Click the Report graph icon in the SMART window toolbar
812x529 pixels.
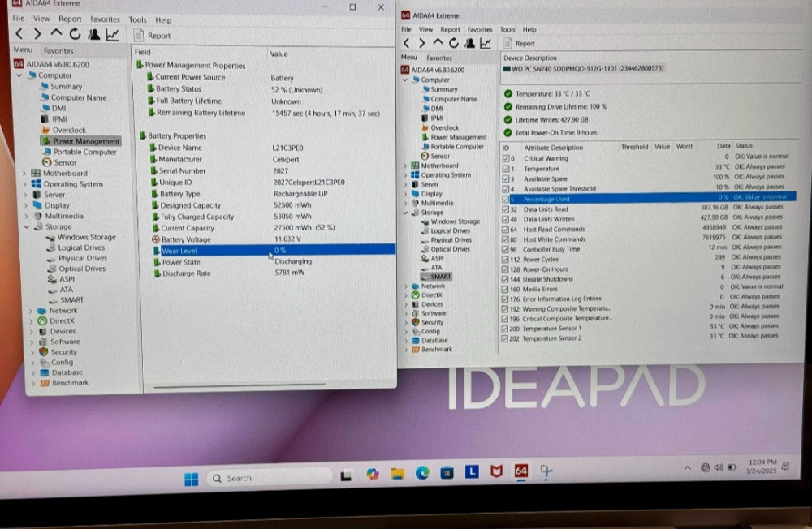coord(486,42)
